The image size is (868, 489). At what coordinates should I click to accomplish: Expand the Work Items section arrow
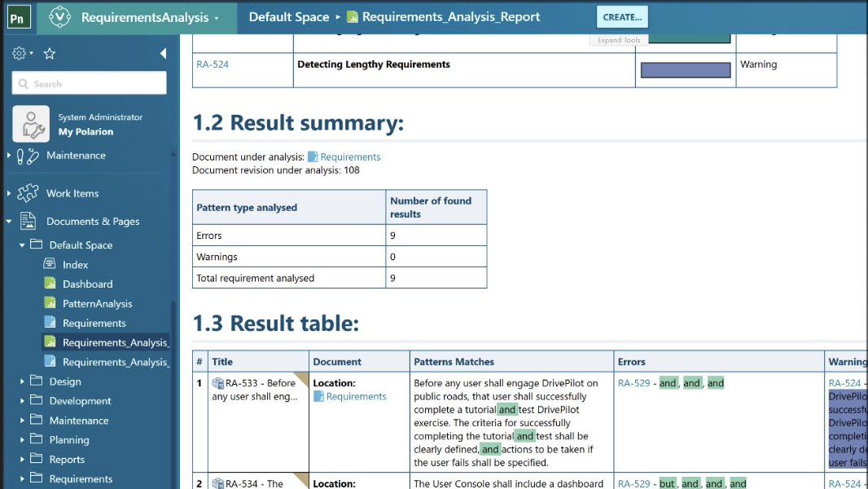pyautogui.click(x=9, y=193)
